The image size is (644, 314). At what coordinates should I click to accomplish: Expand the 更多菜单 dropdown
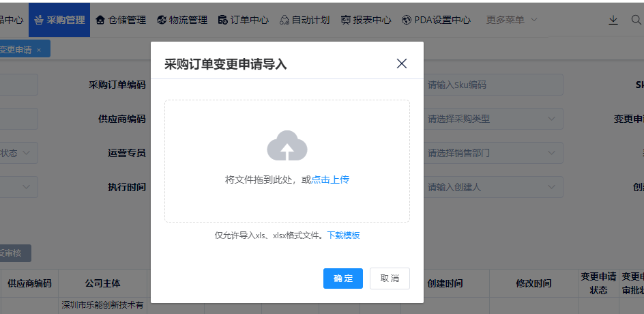[512, 20]
